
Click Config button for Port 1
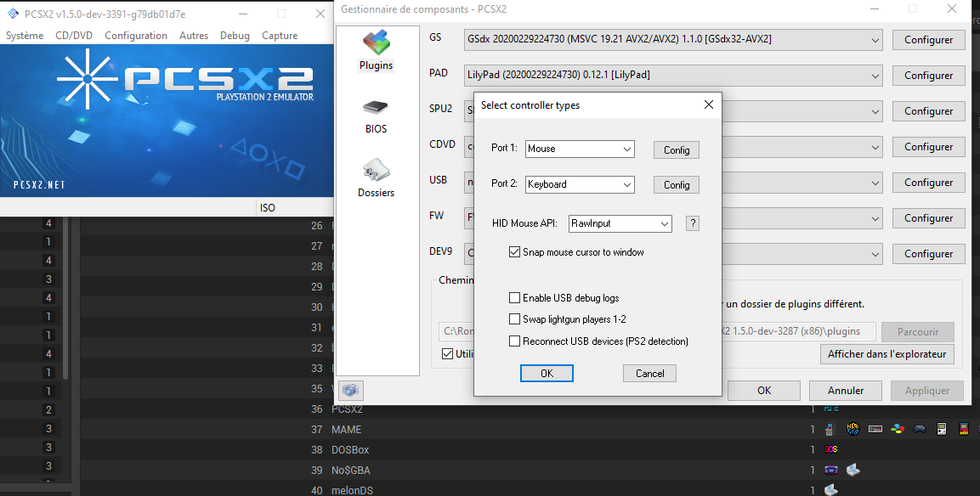[677, 150]
